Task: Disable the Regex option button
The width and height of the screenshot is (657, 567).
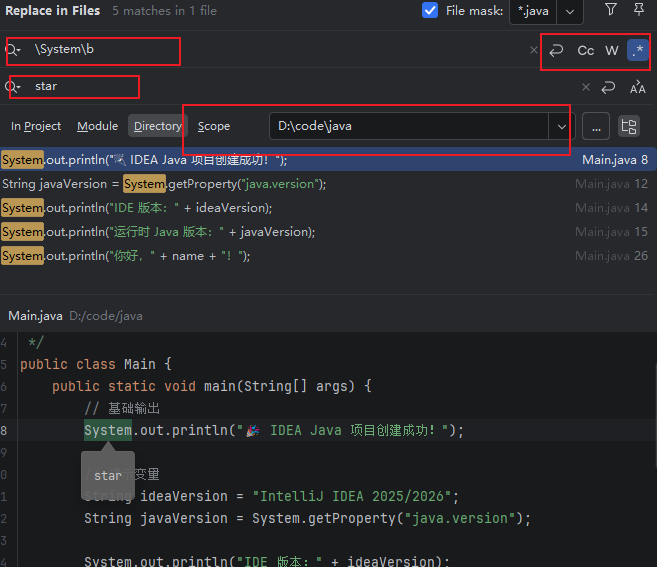Action: [637, 50]
